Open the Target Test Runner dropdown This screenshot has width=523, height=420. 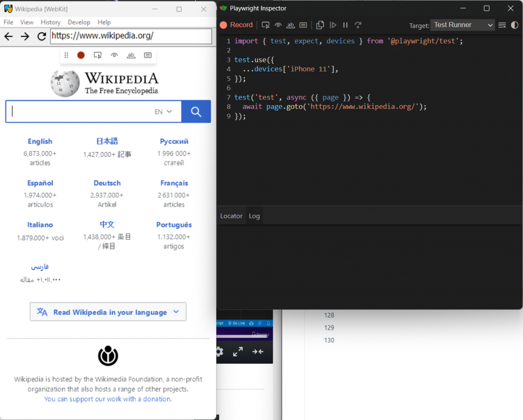(x=463, y=25)
